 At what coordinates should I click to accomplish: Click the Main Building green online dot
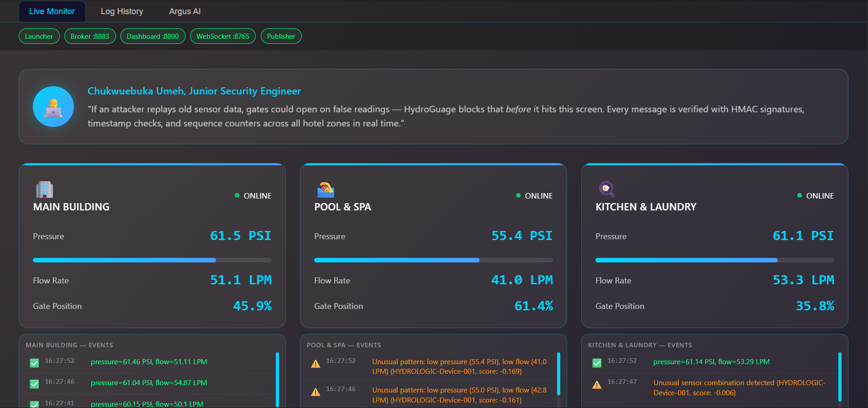[x=237, y=195]
